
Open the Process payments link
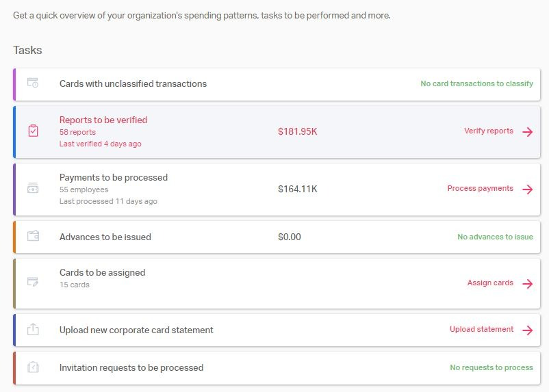[480, 188]
